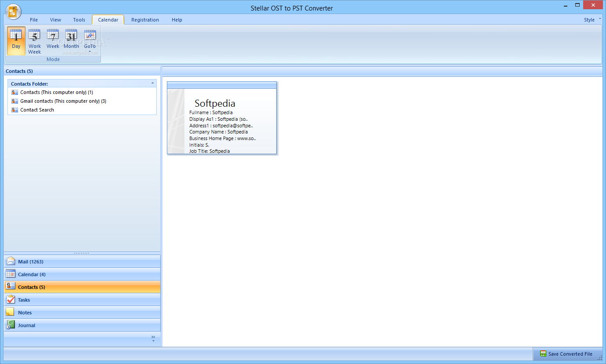Open the File menu
The height and width of the screenshot is (364, 606).
(34, 20)
